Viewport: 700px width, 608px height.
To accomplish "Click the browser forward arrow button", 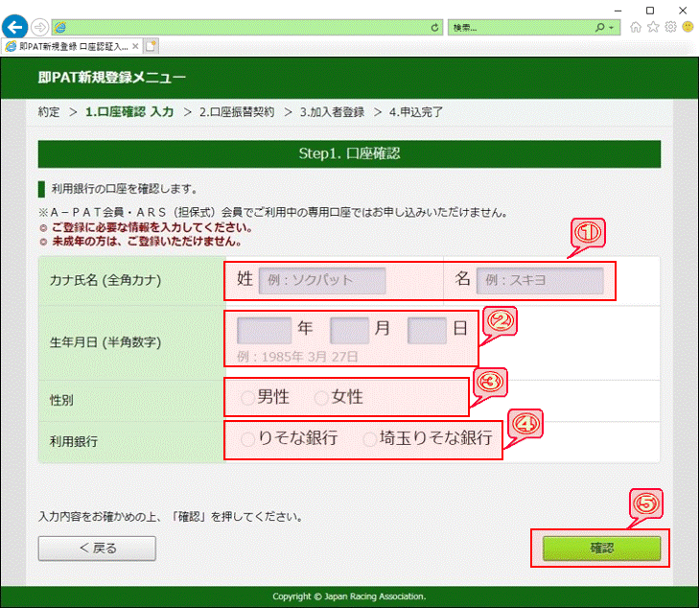I will (x=40, y=27).
